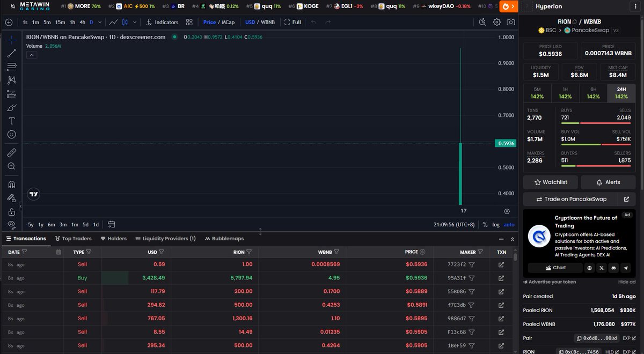644x354 pixels.
Task: Open the emoji icons tool
Action: point(11,134)
